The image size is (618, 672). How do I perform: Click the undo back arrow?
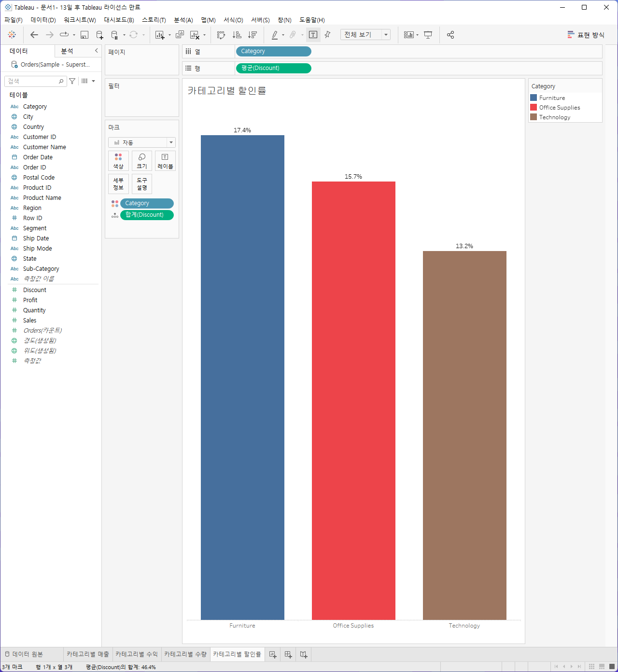pos(34,35)
